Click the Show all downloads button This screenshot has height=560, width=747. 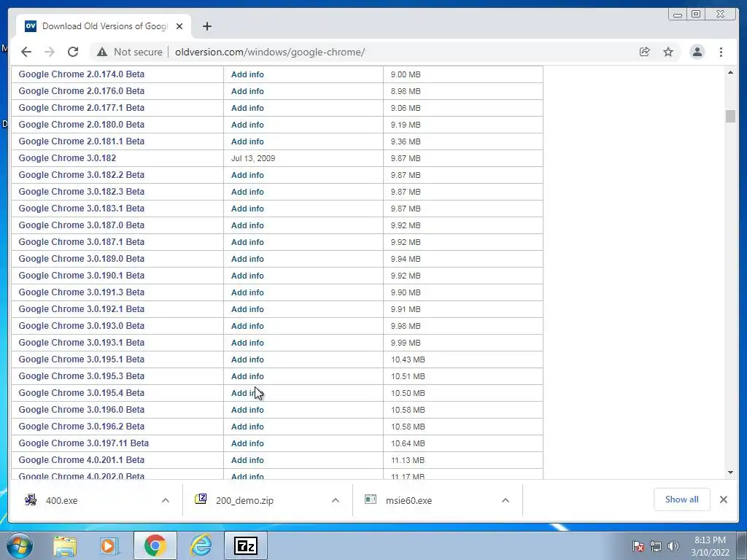(682, 499)
